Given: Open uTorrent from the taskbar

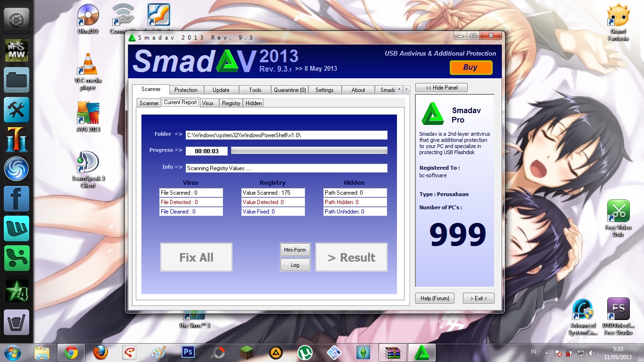Looking at the screenshot, I should click(x=305, y=353).
